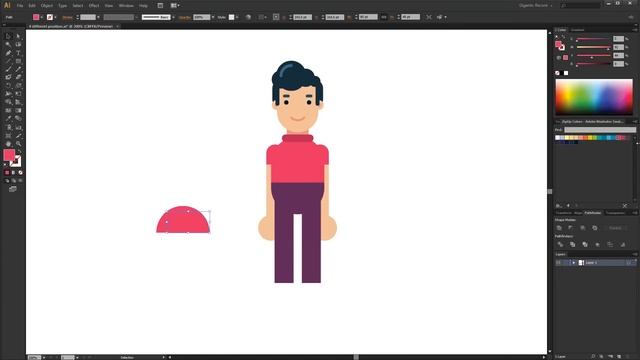The width and height of the screenshot is (640, 360).
Task: Select the Eraser tool
Action: (18, 77)
